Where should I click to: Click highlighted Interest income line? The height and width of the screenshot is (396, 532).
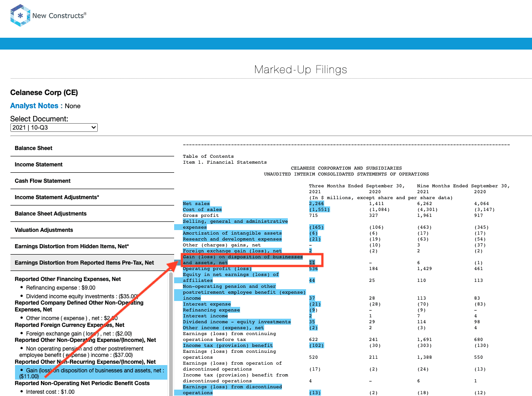point(205,316)
